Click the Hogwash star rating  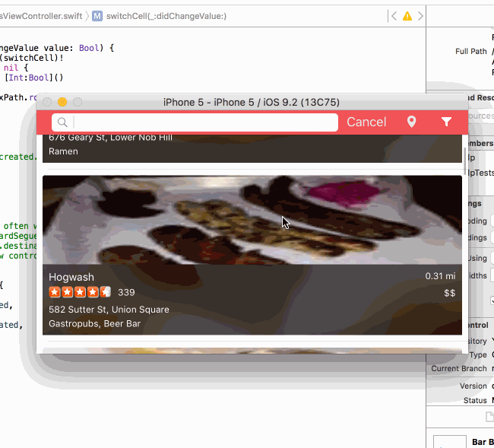pyautogui.click(x=80, y=292)
